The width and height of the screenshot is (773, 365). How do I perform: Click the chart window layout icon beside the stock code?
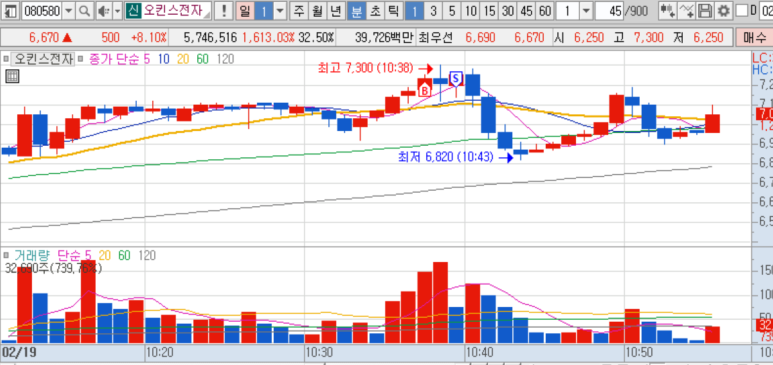[10, 11]
